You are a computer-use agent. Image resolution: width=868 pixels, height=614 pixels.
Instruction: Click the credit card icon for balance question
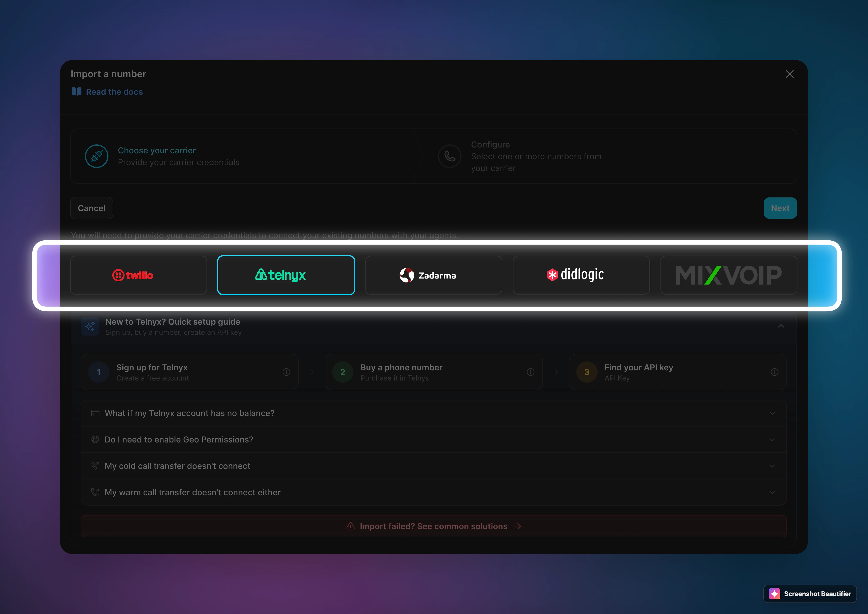coord(95,413)
